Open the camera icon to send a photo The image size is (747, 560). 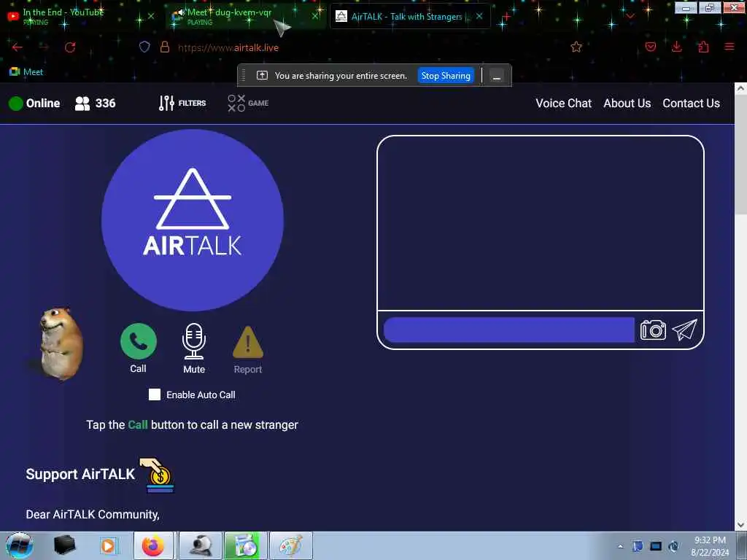[653, 330]
